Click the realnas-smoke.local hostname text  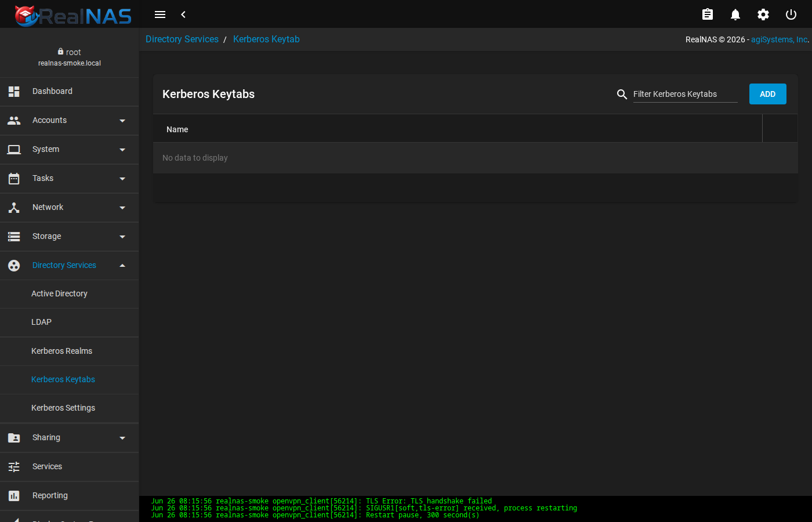pyautogui.click(x=70, y=63)
